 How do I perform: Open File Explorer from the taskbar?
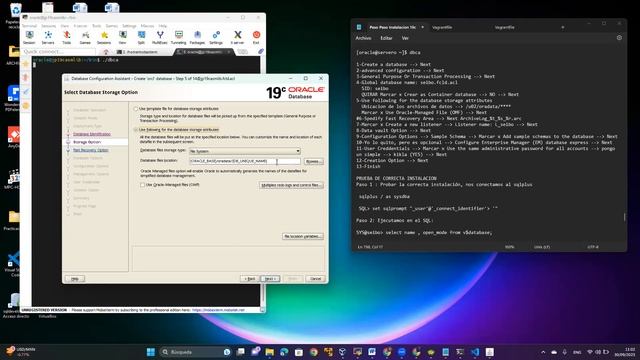pos(269,352)
